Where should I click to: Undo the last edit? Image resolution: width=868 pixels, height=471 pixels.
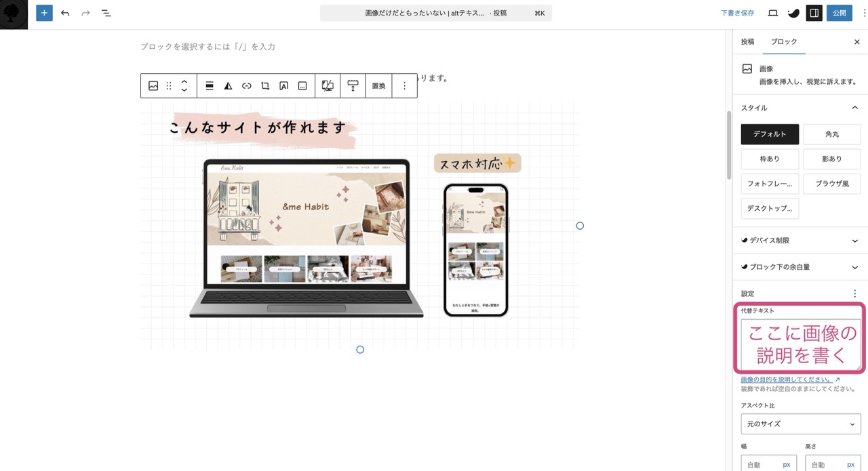[x=65, y=13]
